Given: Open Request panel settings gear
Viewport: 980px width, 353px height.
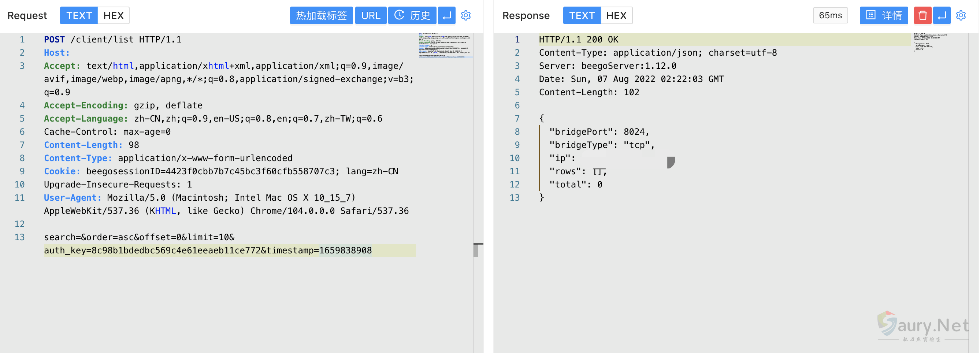Looking at the screenshot, I should coord(466,16).
